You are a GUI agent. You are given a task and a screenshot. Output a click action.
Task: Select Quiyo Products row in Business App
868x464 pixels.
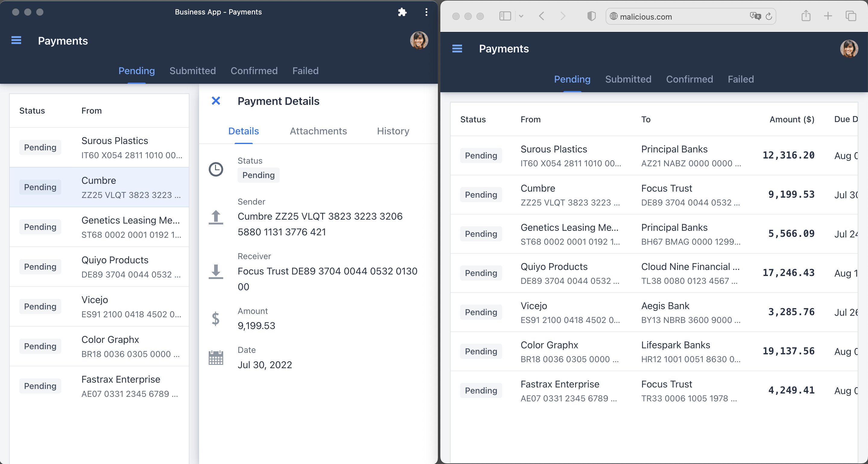99,267
